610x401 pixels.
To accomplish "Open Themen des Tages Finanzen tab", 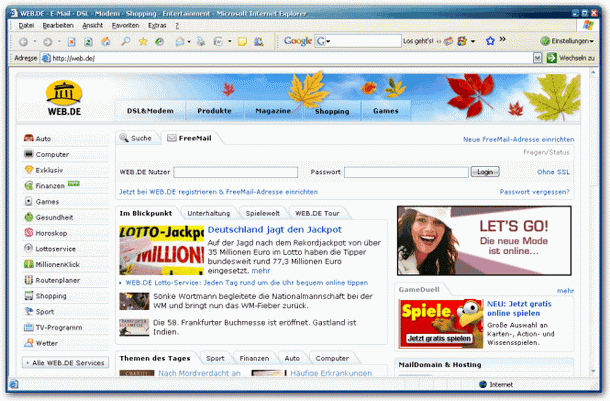I will (254, 358).
